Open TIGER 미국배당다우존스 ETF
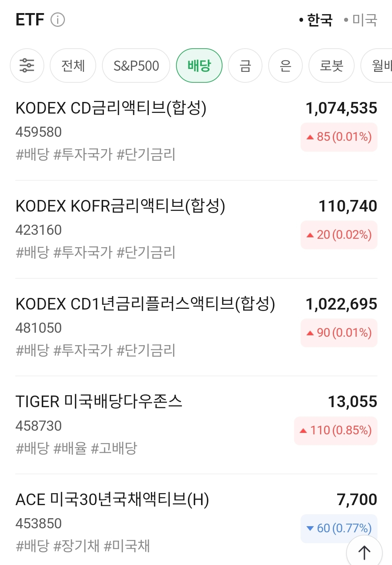392x565 pixels. pyautogui.click(x=99, y=402)
